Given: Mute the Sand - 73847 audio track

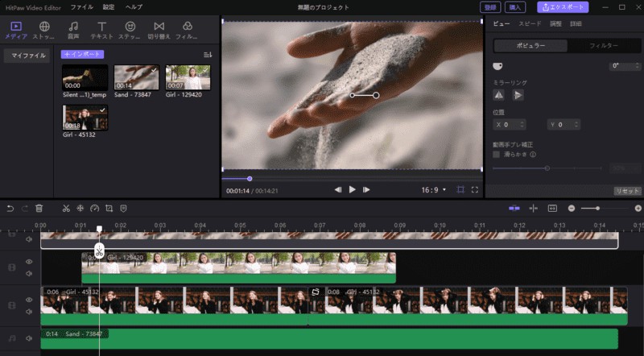Looking at the screenshot, I should pyautogui.click(x=29, y=339).
